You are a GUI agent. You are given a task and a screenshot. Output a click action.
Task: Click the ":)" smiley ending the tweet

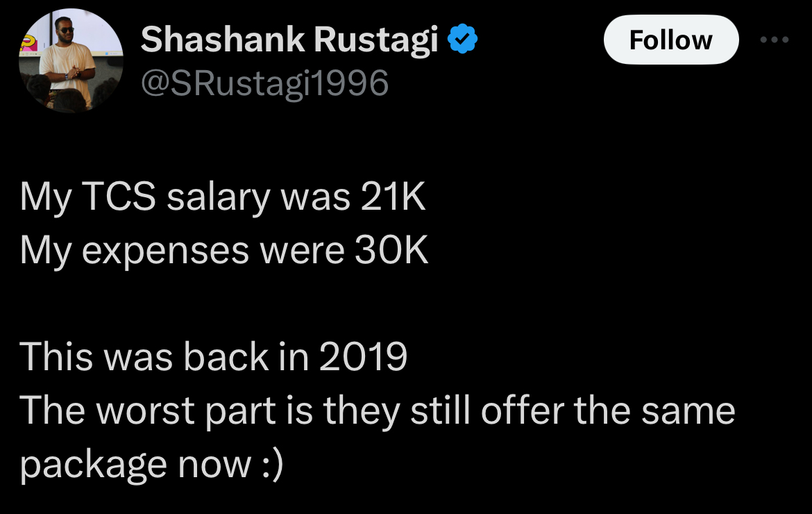[271, 464]
